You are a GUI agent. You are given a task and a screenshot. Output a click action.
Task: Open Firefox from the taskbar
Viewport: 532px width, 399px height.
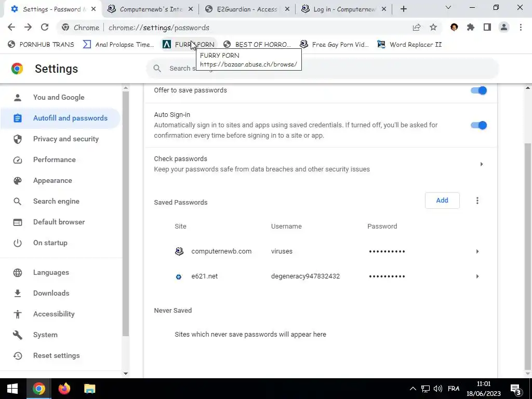[64, 389]
